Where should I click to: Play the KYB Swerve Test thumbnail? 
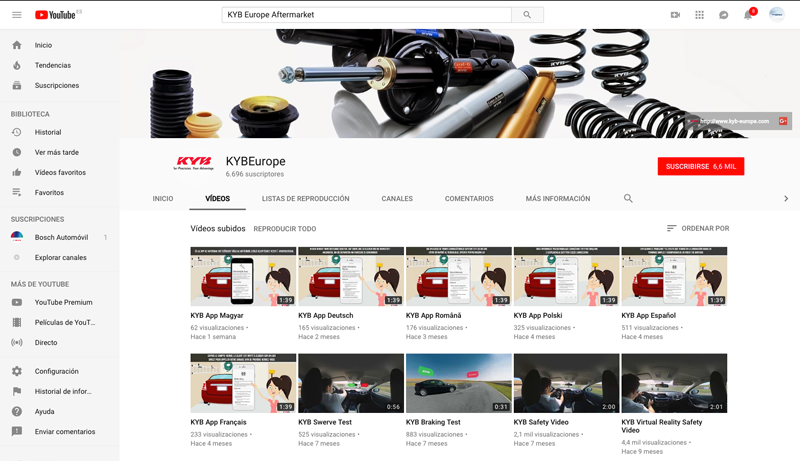tap(351, 383)
